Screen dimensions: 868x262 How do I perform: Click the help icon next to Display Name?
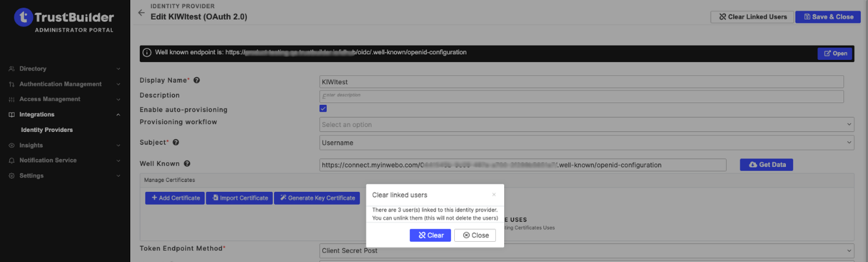point(196,80)
